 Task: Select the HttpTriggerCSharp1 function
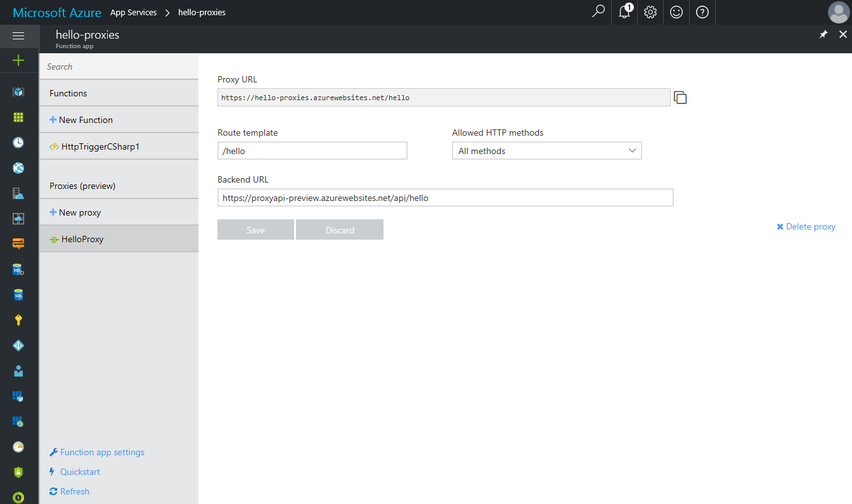tap(100, 146)
